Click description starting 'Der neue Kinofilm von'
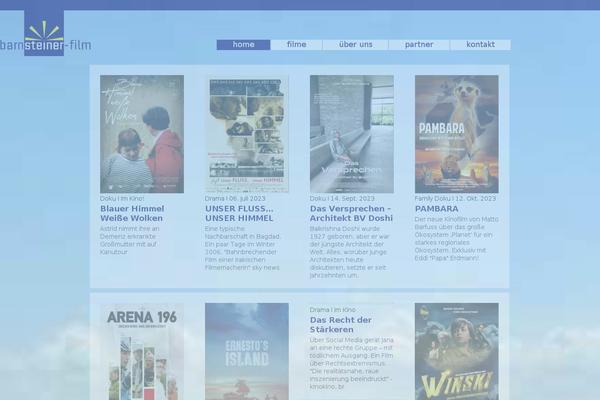This screenshot has height=400, width=600. coord(457,239)
